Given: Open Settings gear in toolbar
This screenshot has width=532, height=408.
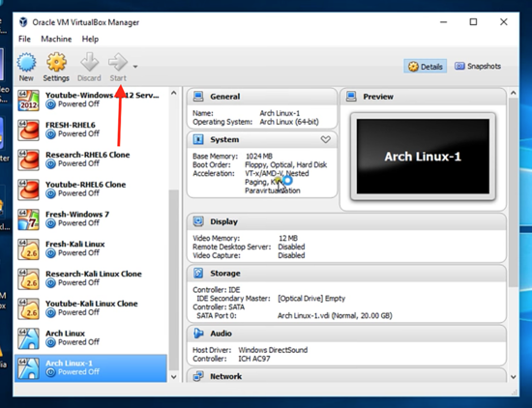Looking at the screenshot, I should click(x=56, y=63).
